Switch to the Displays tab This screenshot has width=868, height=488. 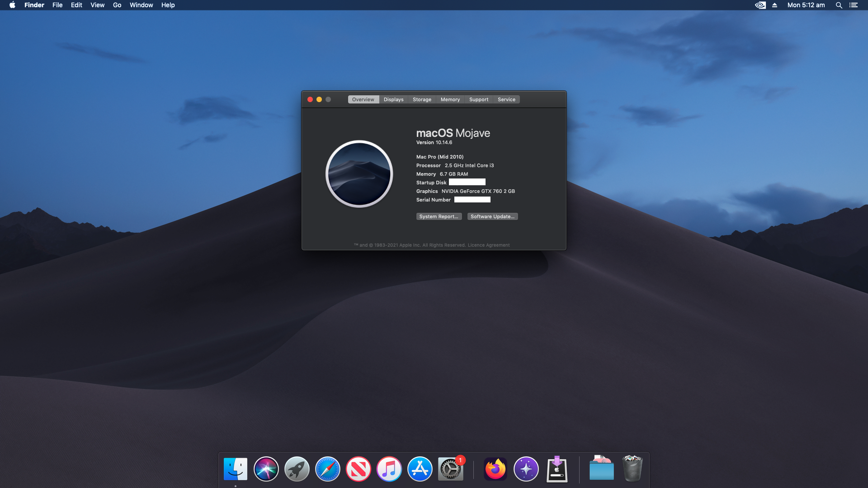pyautogui.click(x=393, y=99)
